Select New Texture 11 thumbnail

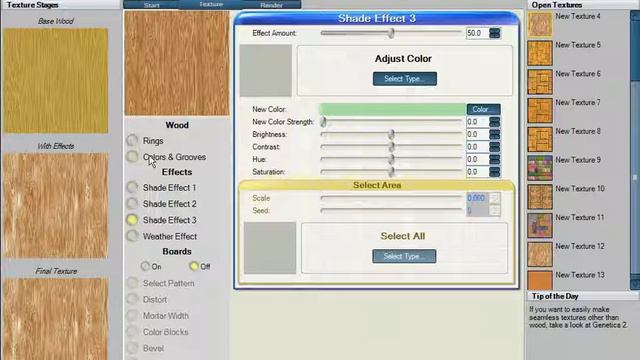pos(540,225)
